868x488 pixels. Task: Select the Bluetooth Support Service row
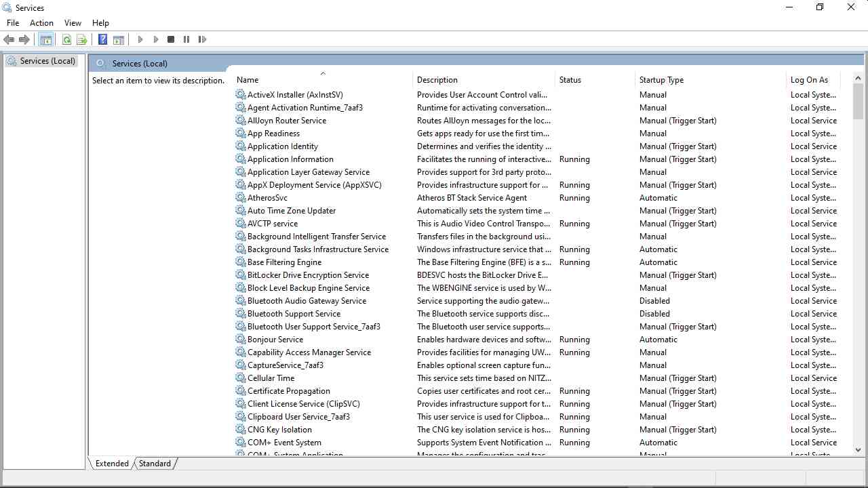[294, 314]
